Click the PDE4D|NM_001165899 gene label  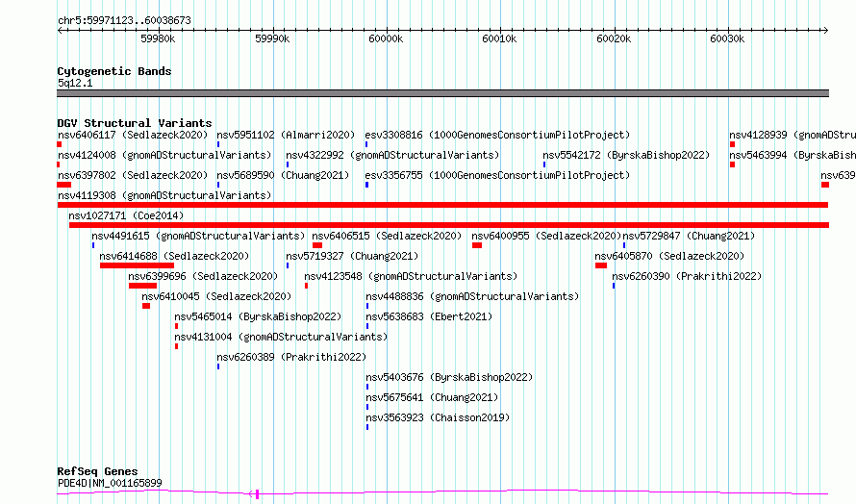click(110, 483)
